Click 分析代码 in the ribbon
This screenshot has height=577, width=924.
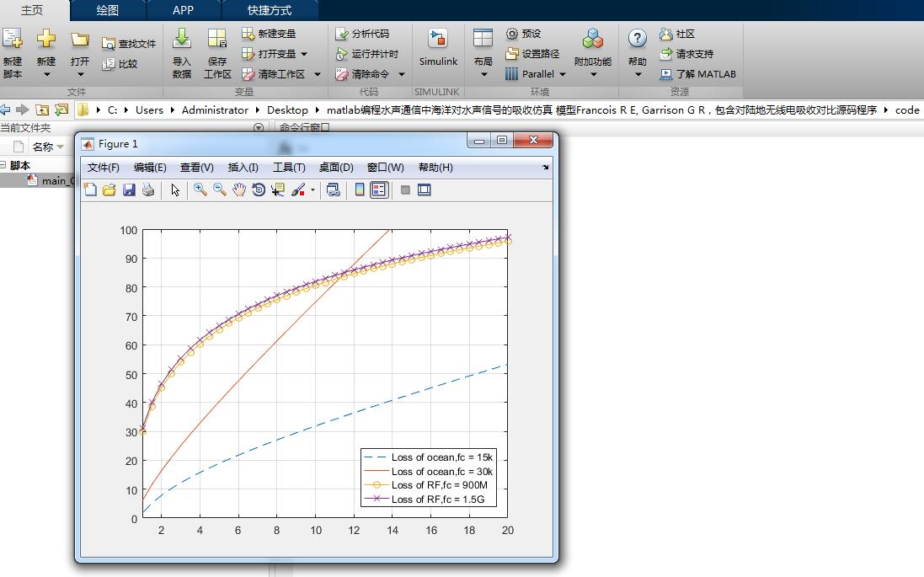[x=362, y=34]
